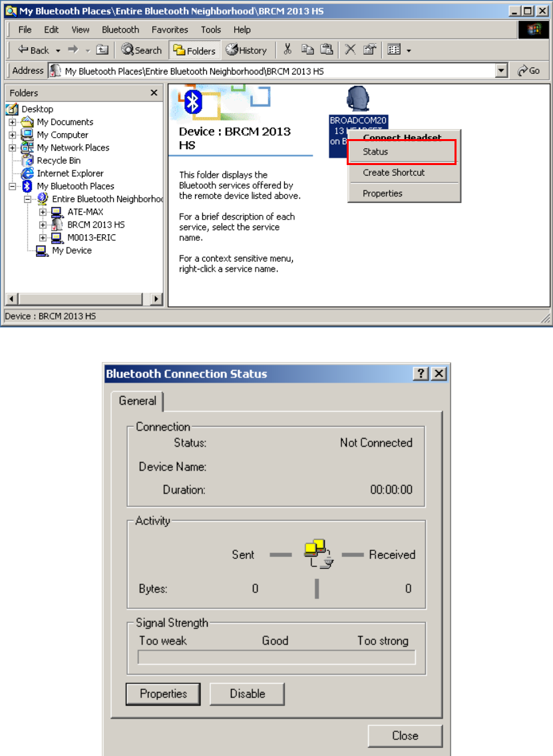
Task: Expand My Documents tree node
Action: point(13,122)
